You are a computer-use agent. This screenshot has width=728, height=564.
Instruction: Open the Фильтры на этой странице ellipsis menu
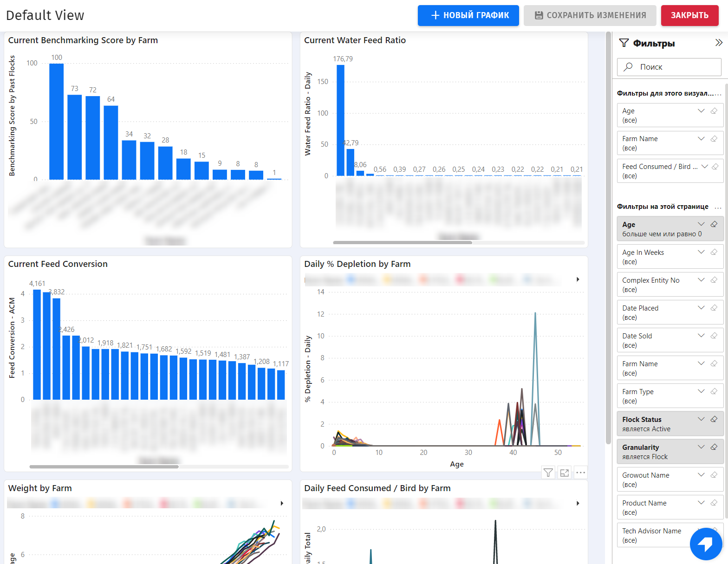click(x=718, y=207)
